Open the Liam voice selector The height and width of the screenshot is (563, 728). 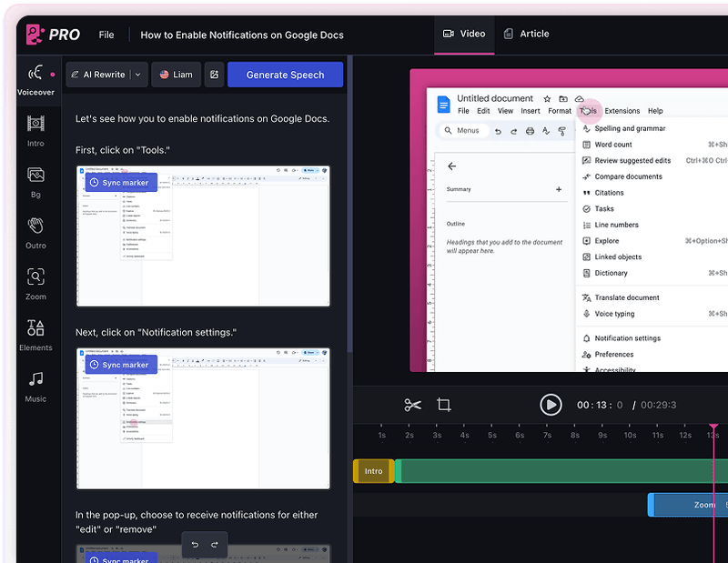click(176, 74)
